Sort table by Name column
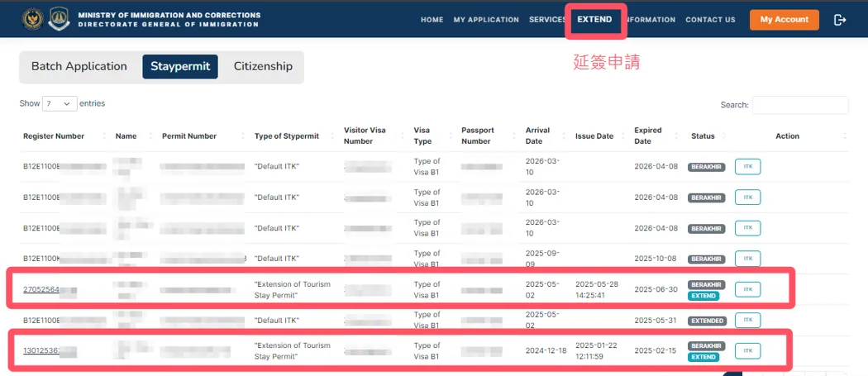This screenshot has width=868, height=376. pyautogui.click(x=126, y=136)
